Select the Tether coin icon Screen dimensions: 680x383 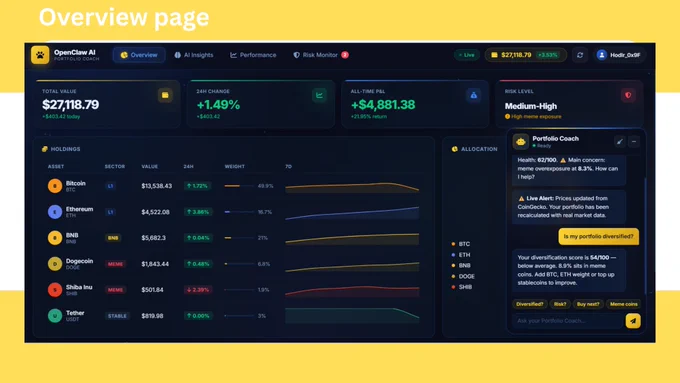55,316
